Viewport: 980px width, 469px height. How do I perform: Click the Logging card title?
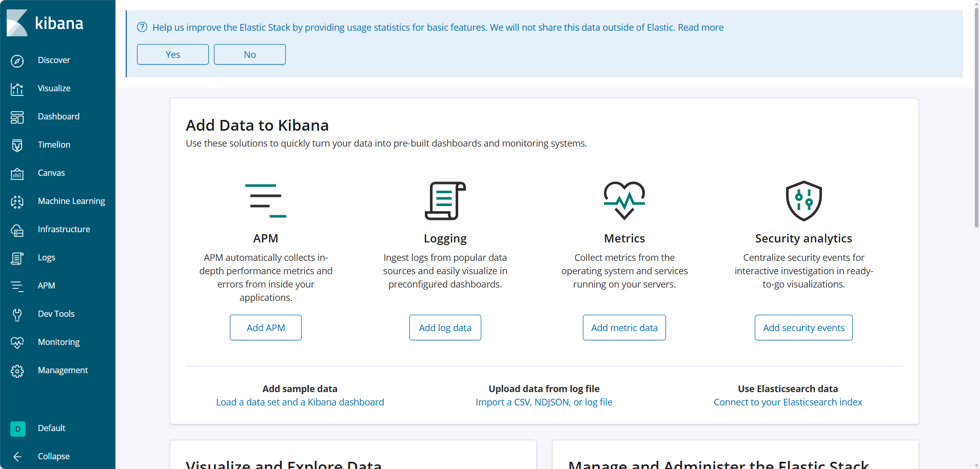click(x=445, y=238)
